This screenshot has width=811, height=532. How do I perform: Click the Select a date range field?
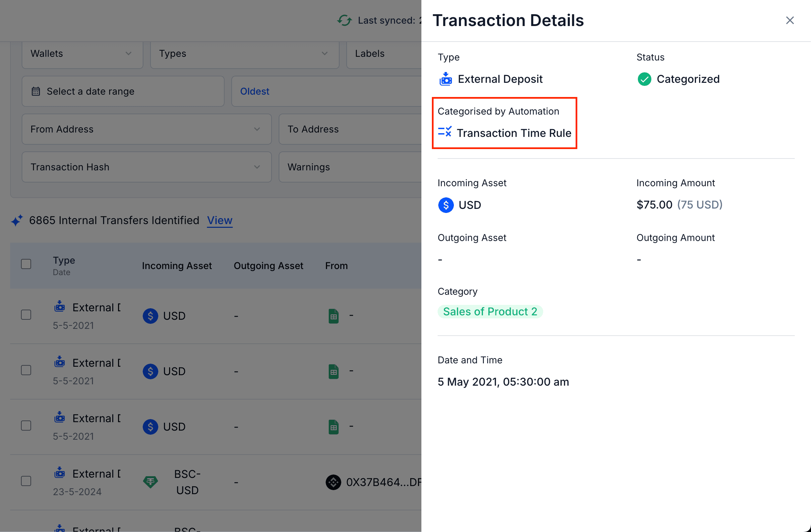[123, 91]
